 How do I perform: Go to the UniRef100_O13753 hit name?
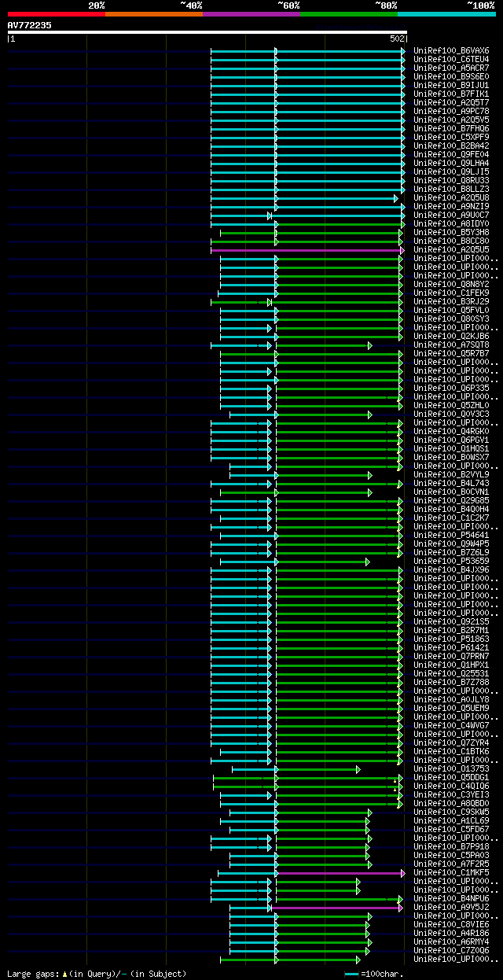[451, 768]
